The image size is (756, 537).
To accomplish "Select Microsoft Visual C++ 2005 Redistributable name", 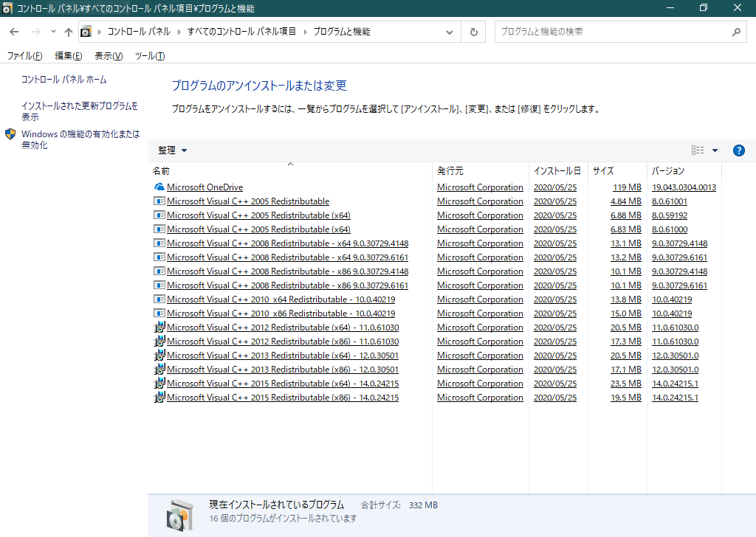I will coord(248,201).
